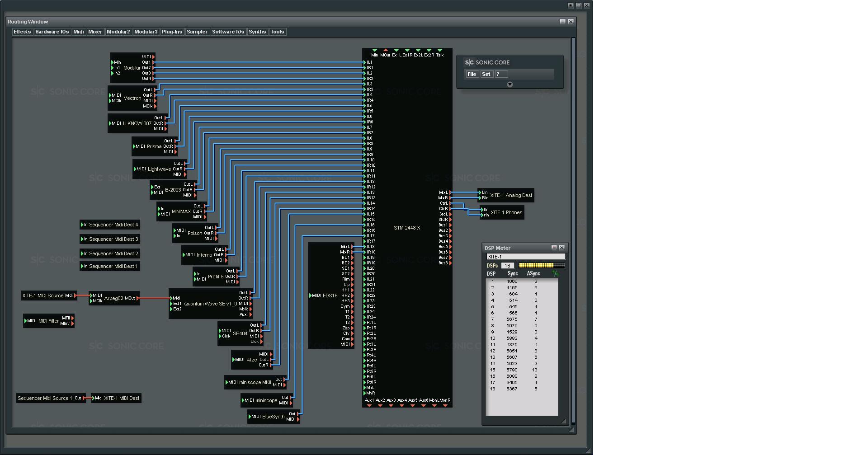The image size is (868, 455).
Task: Open the Tools menu
Action: [277, 32]
